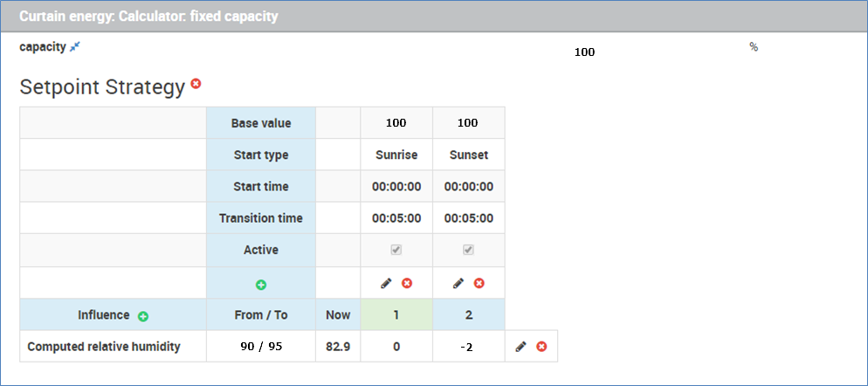This screenshot has width=868, height=386.
Task: Click the 90 / 95 From/To value
Action: click(261, 347)
